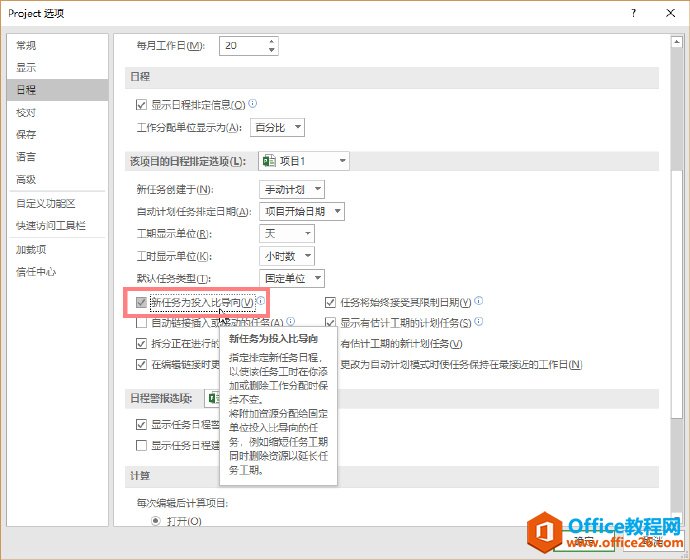Toggle 显示任务日程建议 checkbox
Image resolution: width=690 pixels, height=560 pixels.
pyautogui.click(x=141, y=445)
